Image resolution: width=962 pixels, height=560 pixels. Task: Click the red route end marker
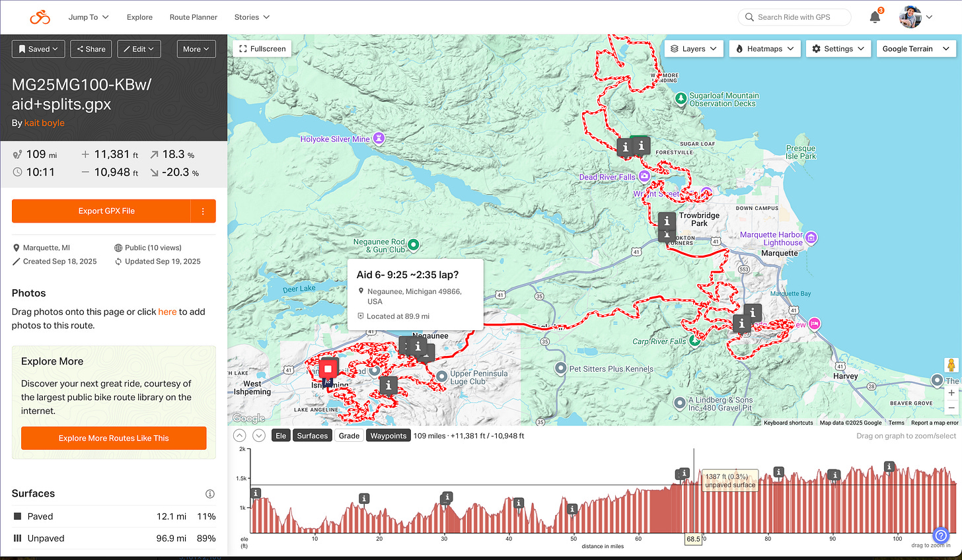(328, 368)
